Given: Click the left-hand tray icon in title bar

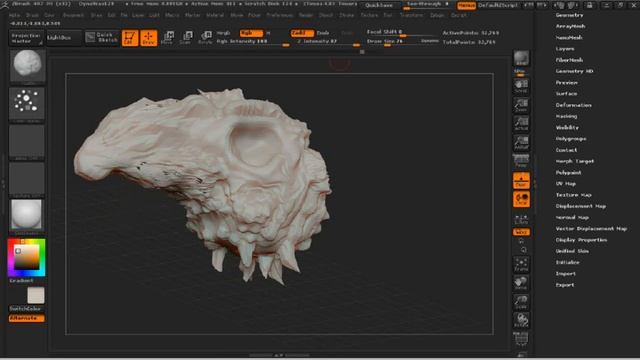Looking at the screenshot, I should pos(529,5).
